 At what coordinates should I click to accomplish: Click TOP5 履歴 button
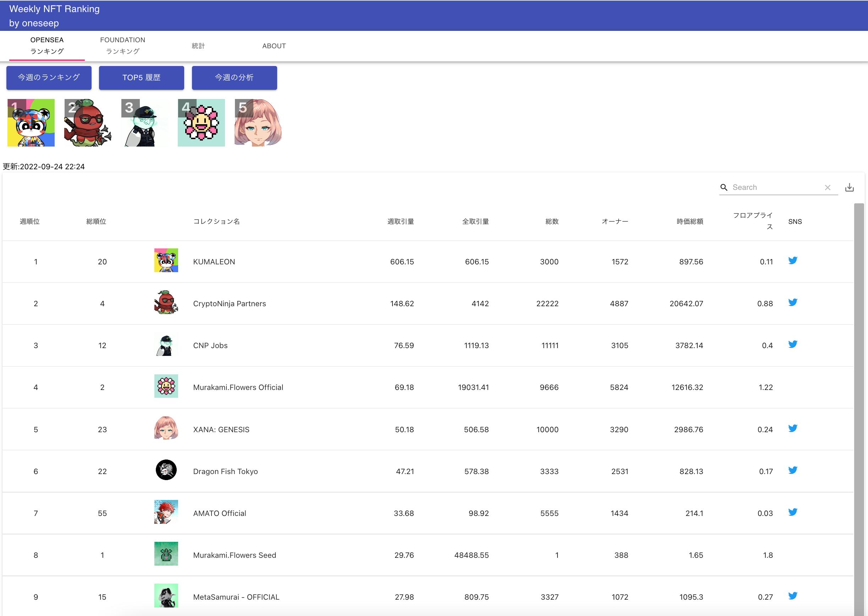pyautogui.click(x=142, y=78)
